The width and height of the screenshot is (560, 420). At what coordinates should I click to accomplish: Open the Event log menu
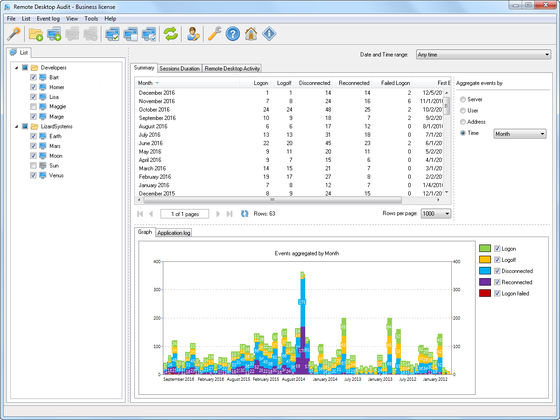point(48,19)
